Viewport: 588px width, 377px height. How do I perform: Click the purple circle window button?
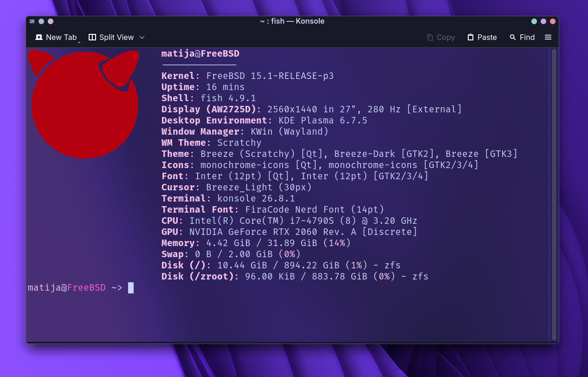tap(543, 21)
